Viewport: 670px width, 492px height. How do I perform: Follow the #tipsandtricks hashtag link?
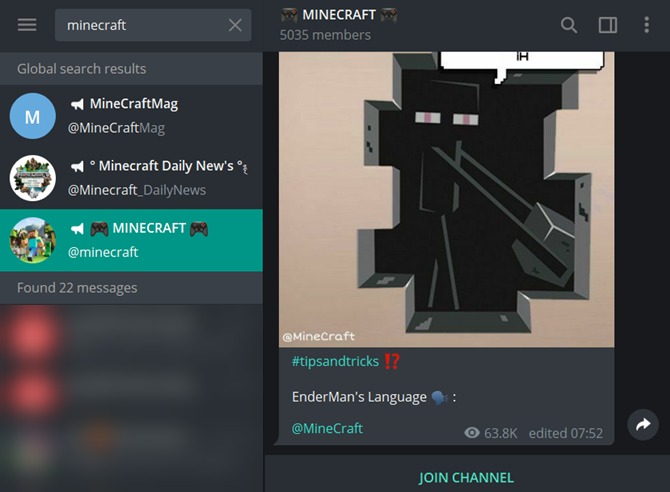click(335, 362)
